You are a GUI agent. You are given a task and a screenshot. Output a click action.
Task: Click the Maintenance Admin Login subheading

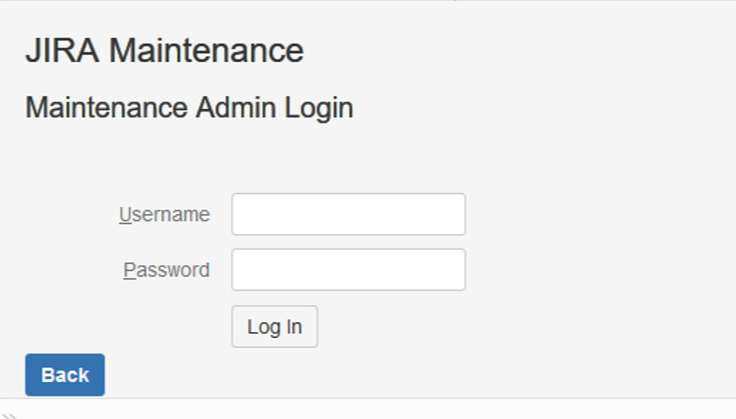[189, 107]
